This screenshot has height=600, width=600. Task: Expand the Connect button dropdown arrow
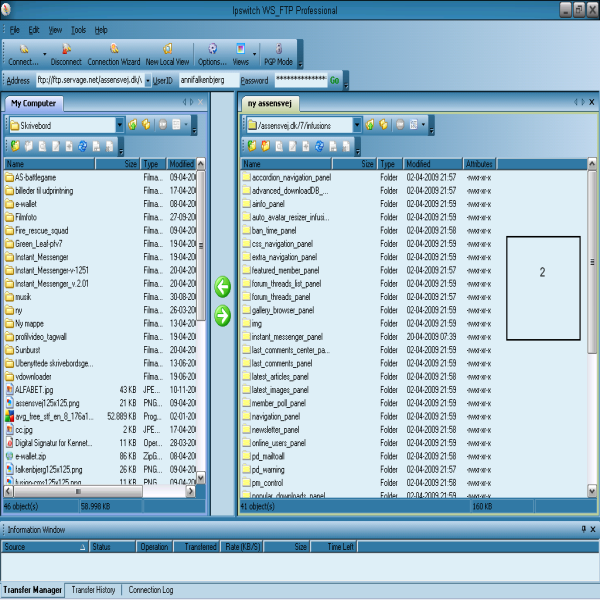coord(44,54)
